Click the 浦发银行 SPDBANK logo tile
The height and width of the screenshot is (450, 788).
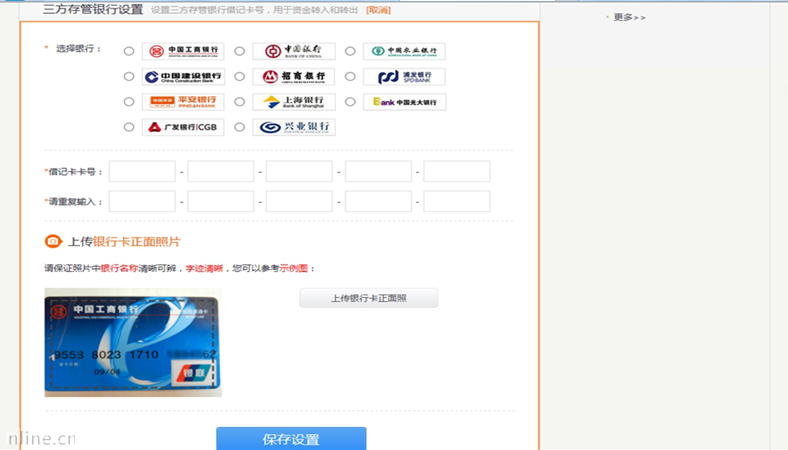405,76
